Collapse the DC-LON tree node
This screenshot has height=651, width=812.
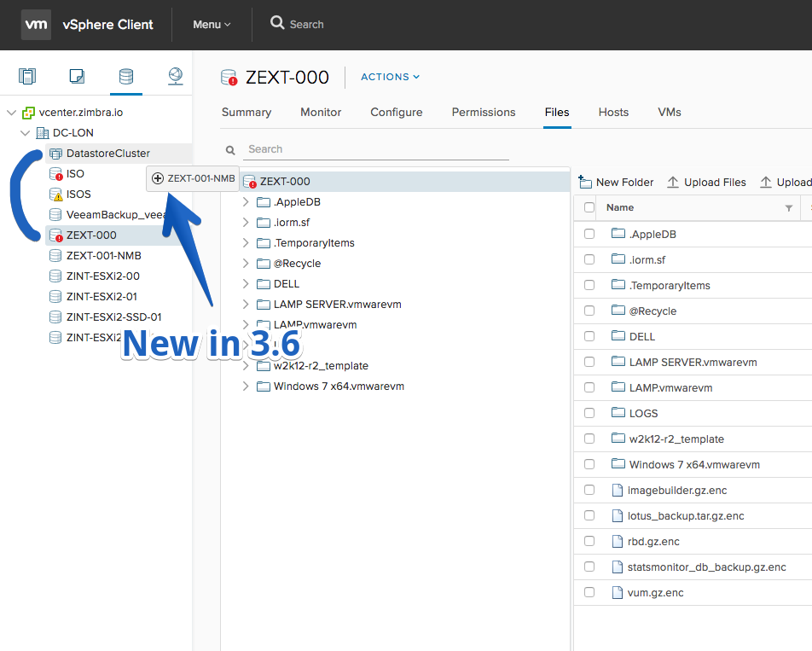click(25, 133)
